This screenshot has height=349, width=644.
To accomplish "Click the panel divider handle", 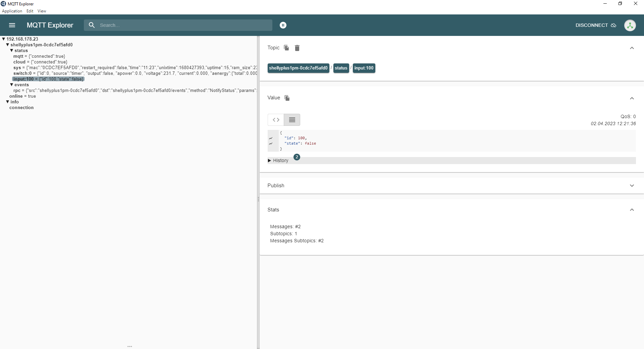I will coord(258,199).
